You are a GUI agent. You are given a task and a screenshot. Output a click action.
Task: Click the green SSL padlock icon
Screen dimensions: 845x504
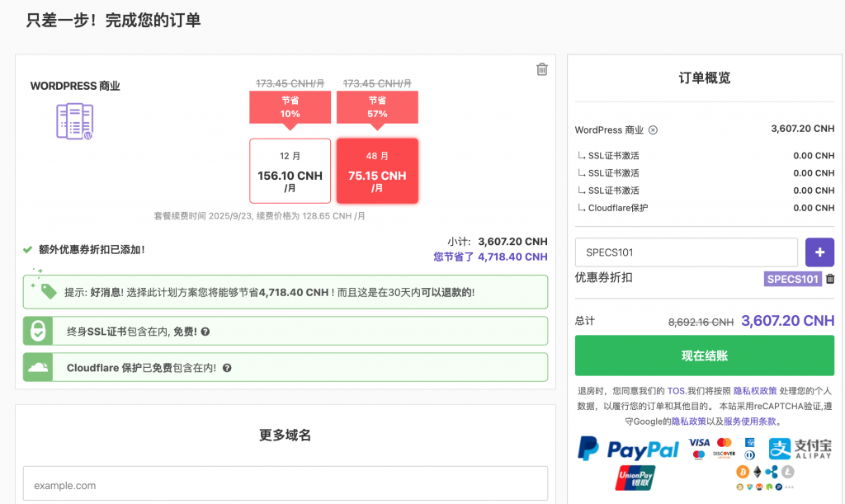38,331
